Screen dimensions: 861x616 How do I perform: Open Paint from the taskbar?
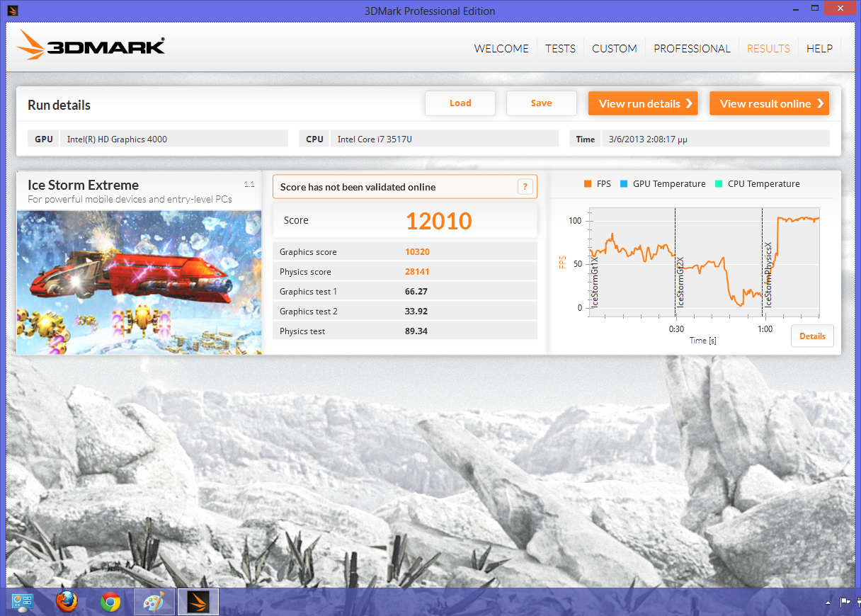(x=154, y=603)
